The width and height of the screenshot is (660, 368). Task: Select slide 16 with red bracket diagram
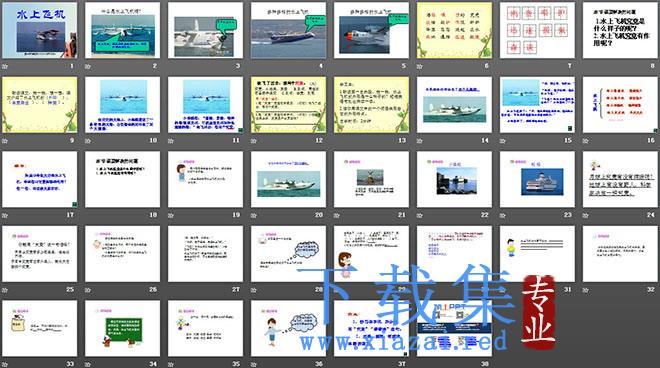coord(620,105)
